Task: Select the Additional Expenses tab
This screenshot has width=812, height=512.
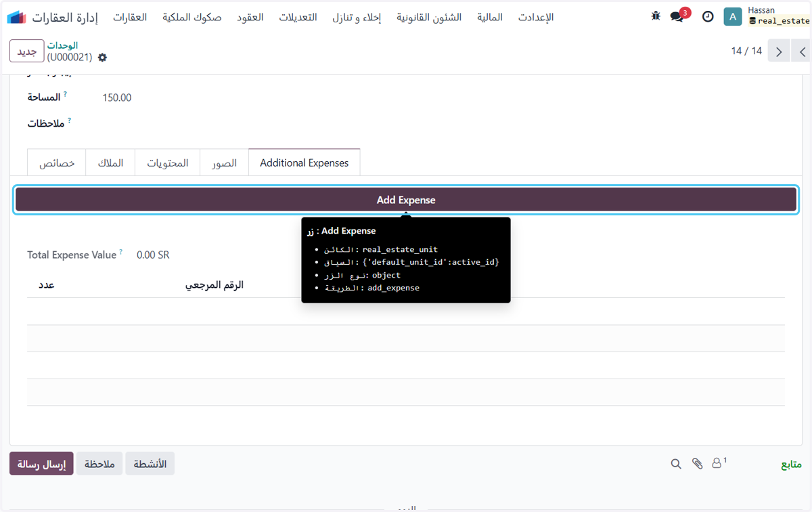Action: [x=304, y=163]
